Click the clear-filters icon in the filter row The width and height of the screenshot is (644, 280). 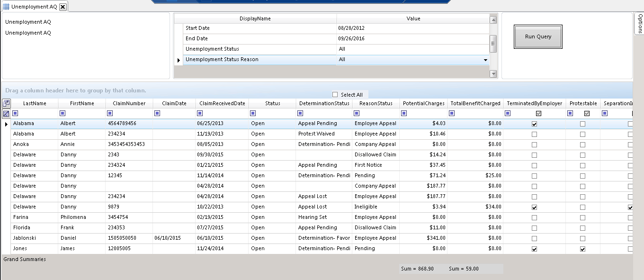pos(6,114)
